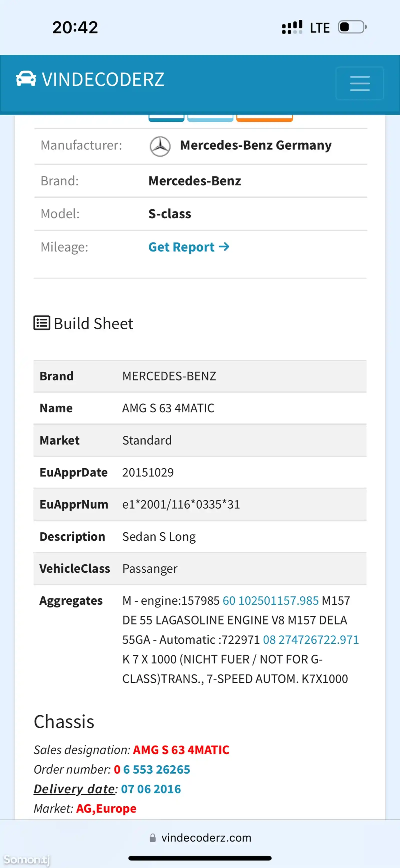Click the Build Sheet heading text
The width and height of the screenshot is (400, 868).
(93, 323)
